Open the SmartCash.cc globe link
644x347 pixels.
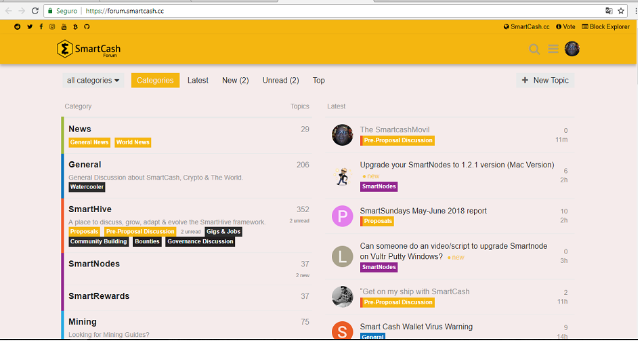[x=527, y=26]
